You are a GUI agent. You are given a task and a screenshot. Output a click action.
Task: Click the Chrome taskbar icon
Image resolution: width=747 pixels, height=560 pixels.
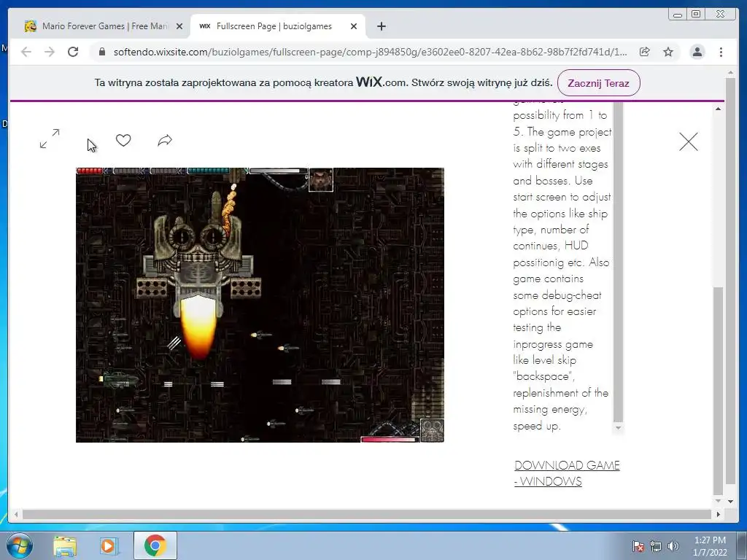tap(155, 545)
